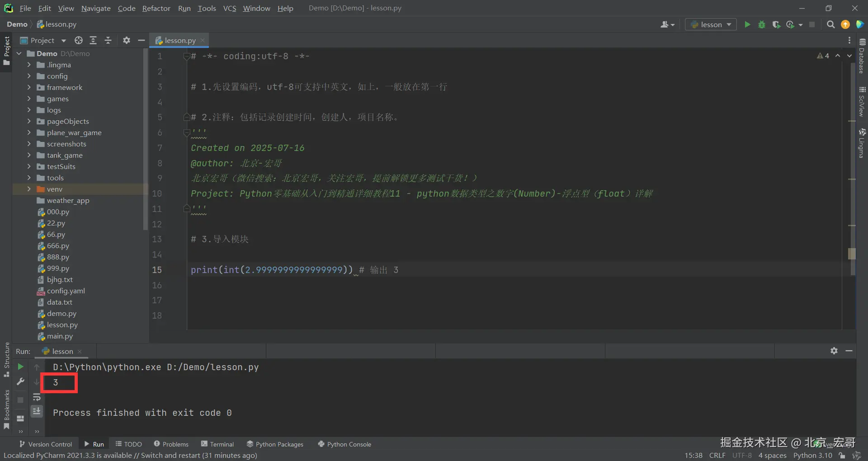Click the 15:38 caret position indicator
The image size is (868, 461).
[x=693, y=455]
